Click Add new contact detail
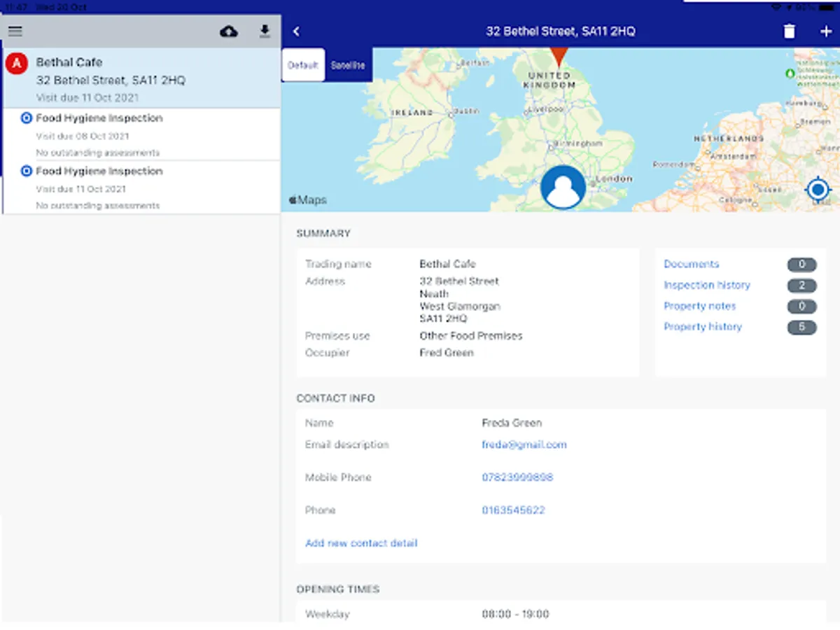 (361, 543)
